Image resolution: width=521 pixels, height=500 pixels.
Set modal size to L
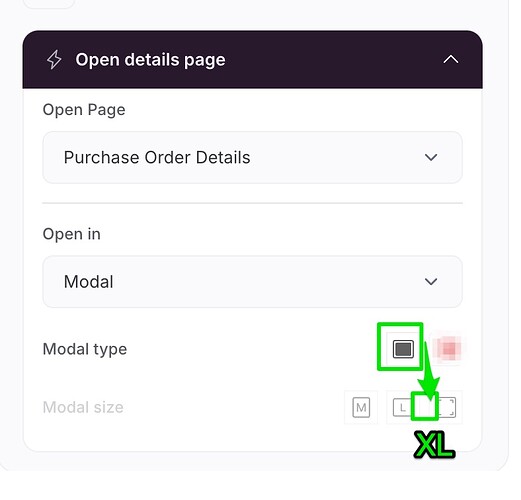point(402,407)
